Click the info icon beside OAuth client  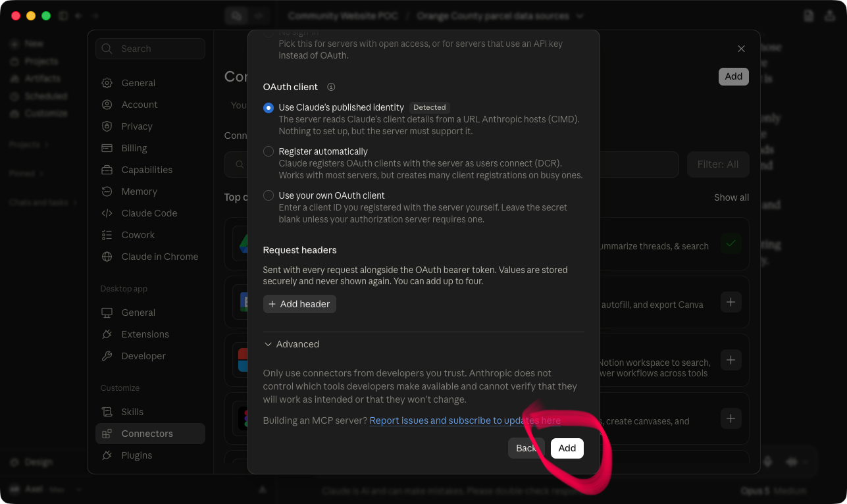(x=331, y=87)
